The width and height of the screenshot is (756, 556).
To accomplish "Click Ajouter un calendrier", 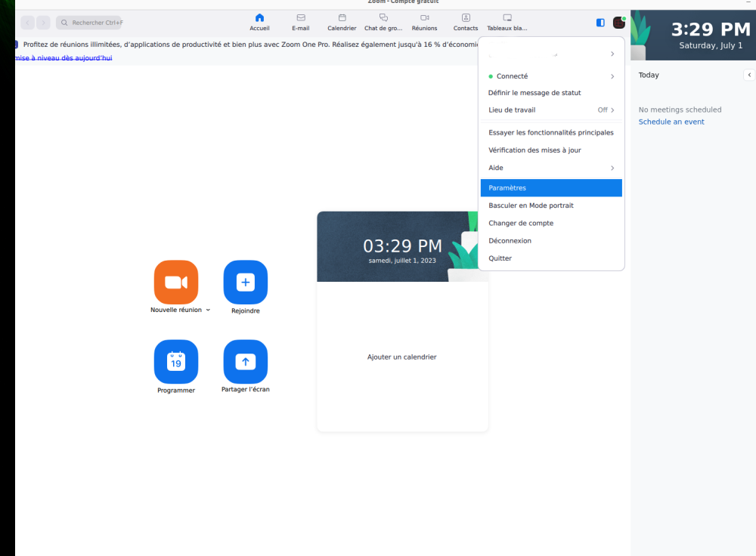I will click(402, 357).
